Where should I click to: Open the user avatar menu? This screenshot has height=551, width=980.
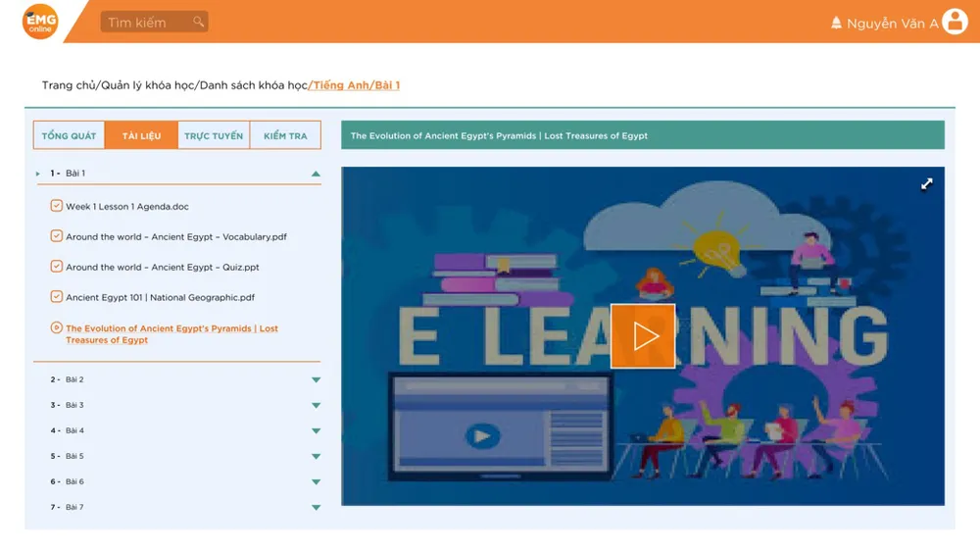pos(955,22)
